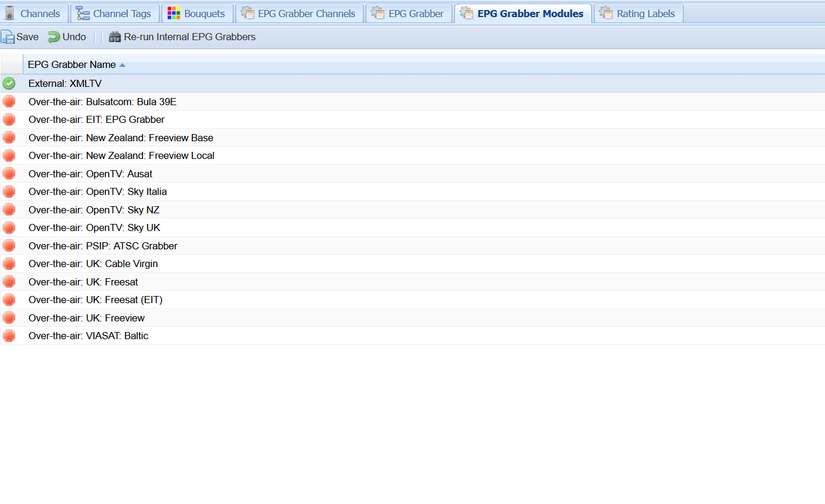825x504 pixels.
Task: Click red status icon for PSIP: ATSC Grabber
Action: pos(9,246)
